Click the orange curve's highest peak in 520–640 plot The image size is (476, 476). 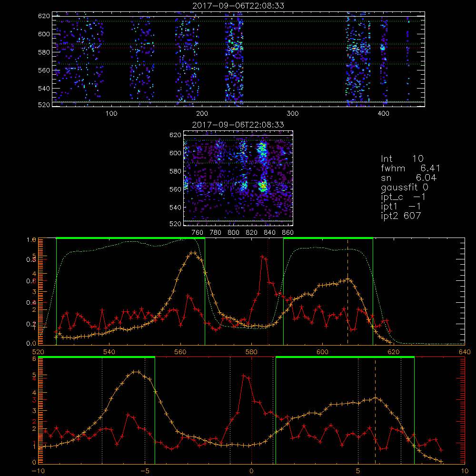[192, 253]
